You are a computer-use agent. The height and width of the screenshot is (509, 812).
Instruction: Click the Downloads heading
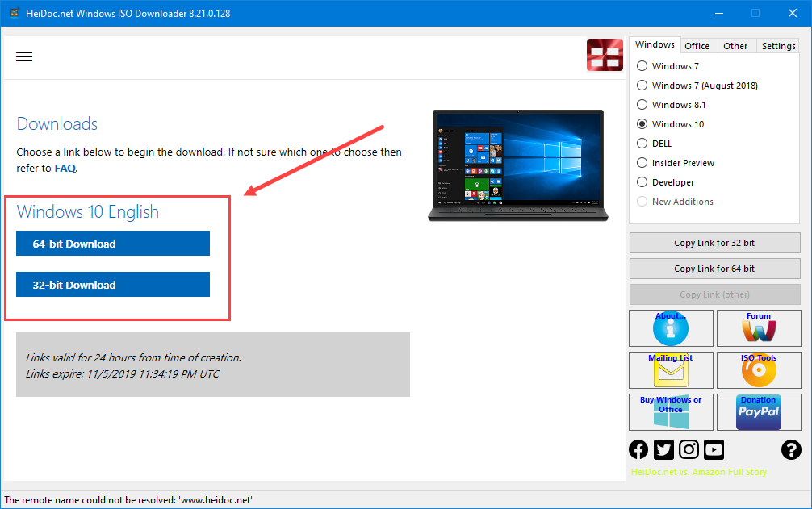pos(57,124)
